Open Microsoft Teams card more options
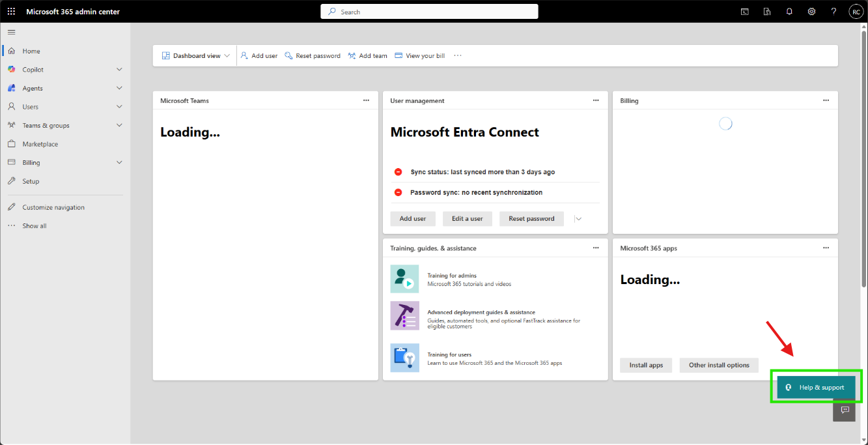Image resolution: width=868 pixels, height=445 pixels. [366, 100]
